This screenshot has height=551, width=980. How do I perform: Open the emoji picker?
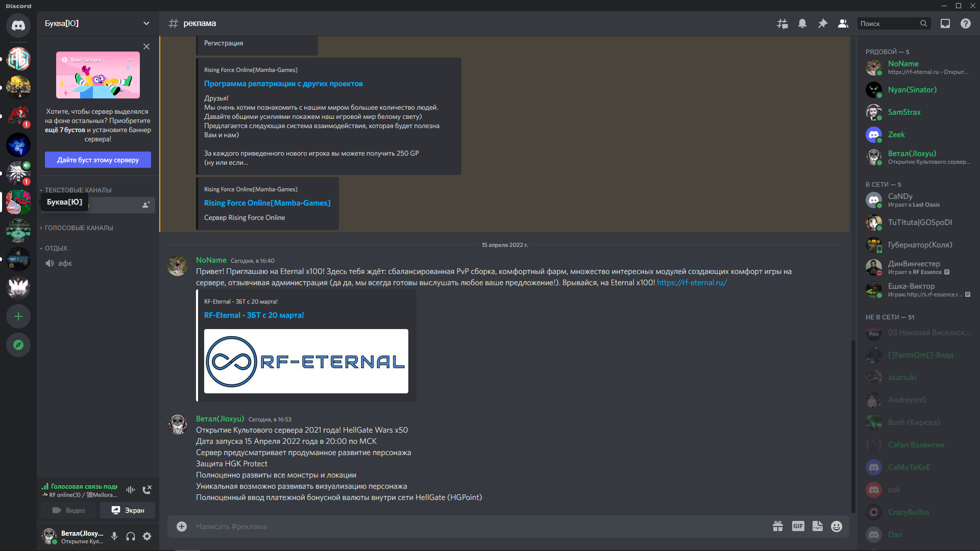pos(837,527)
